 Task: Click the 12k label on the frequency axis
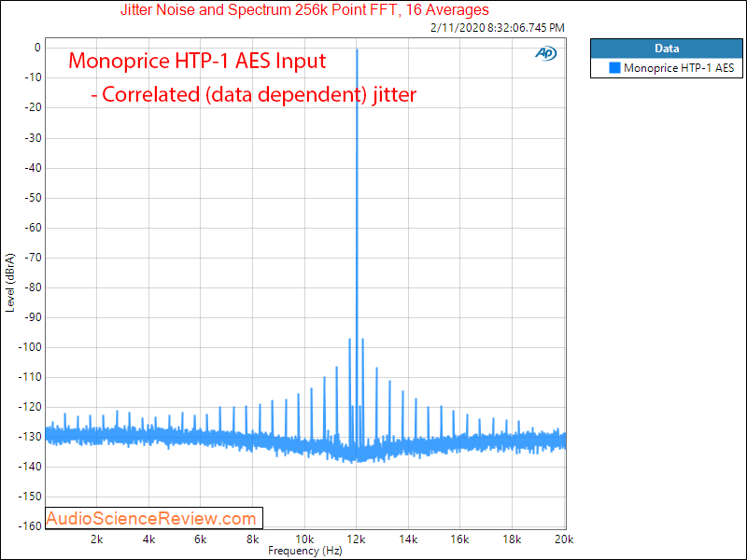[357, 539]
